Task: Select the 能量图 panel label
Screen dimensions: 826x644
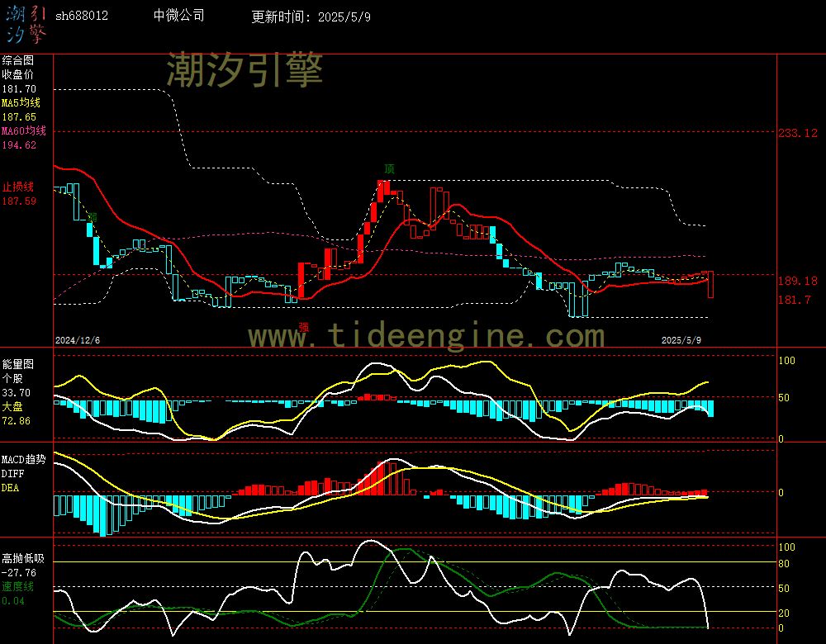Action: coord(18,364)
